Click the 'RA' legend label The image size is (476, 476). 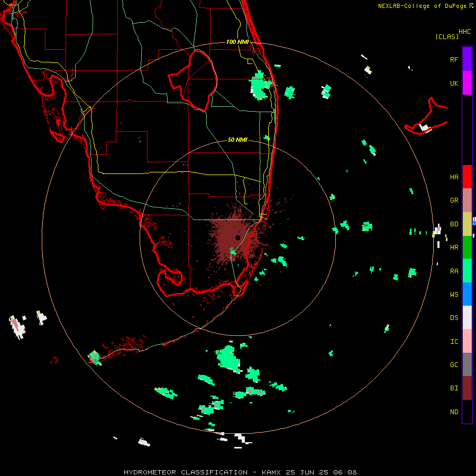(x=454, y=271)
